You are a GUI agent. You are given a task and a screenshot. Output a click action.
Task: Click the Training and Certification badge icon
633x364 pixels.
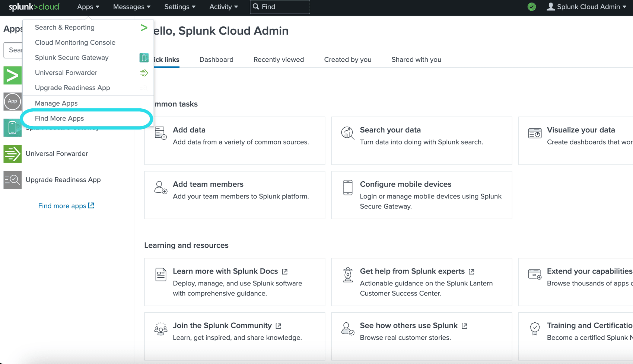(x=535, y=329)
